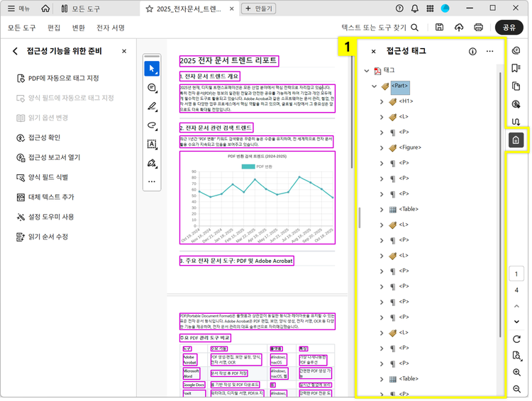The width and height of the screenshot is (532, 401).
Task: Select 읽기 순서 수정
Action: (42, 237)
